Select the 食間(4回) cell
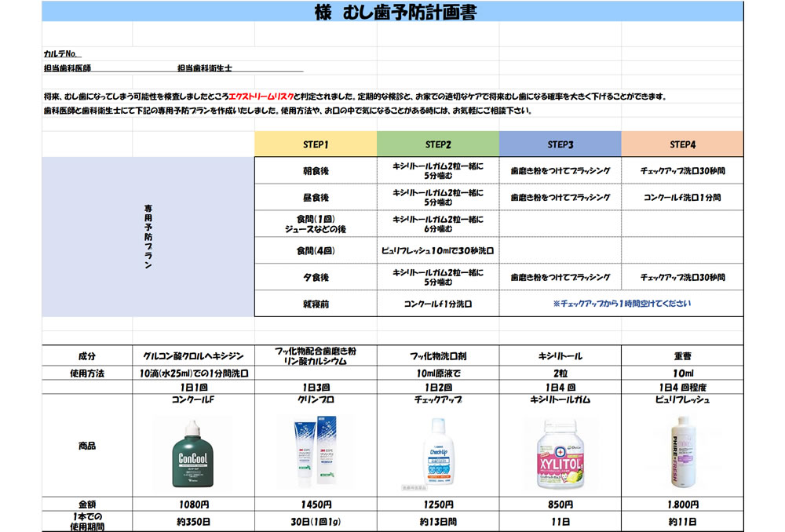The image size is (785, 532). 316,250
